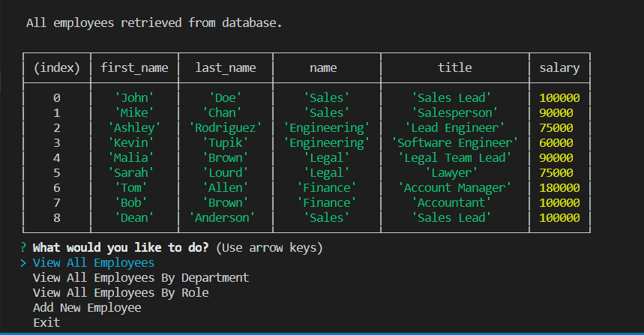Click the 'All employees retrieved from database.' message
Viewport: 644px width, 335px height.
click(154, 23)
